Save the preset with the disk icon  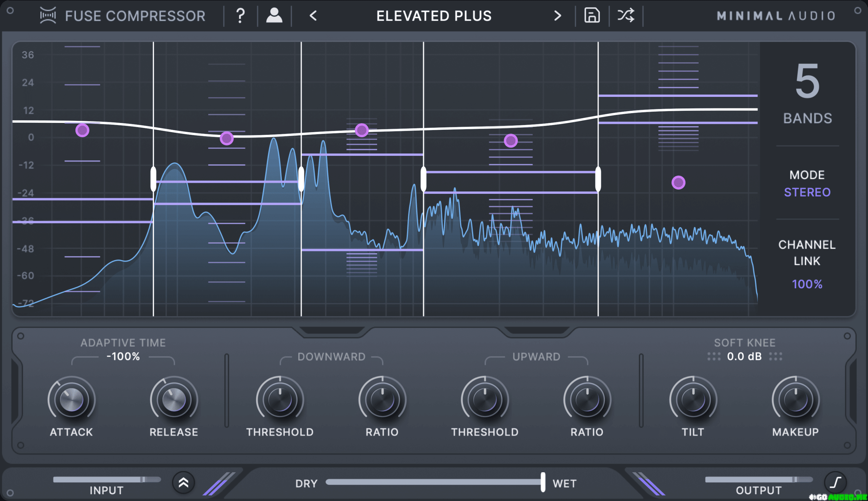click(x=592, y=16)
